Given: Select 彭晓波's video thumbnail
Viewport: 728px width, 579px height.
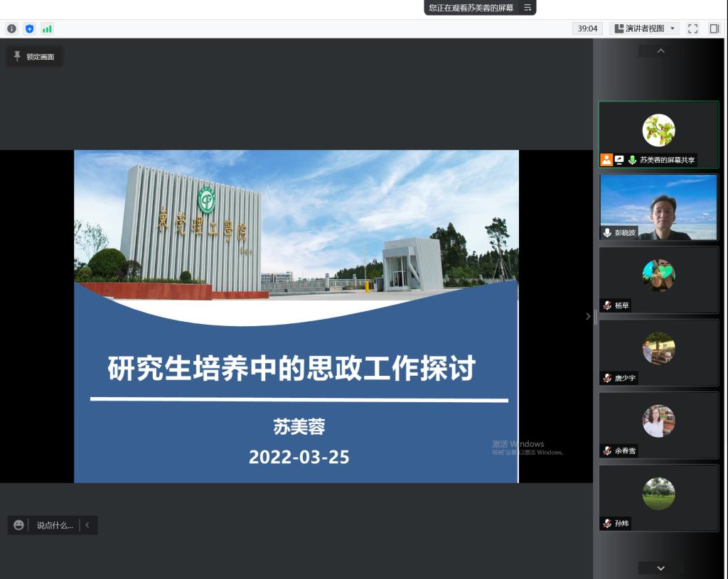Looking at the screenshot, I should click(x=658, y=207).
